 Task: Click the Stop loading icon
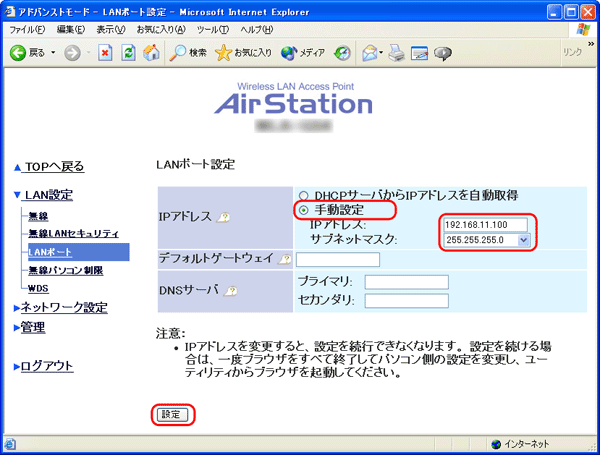tap(105, 52)
